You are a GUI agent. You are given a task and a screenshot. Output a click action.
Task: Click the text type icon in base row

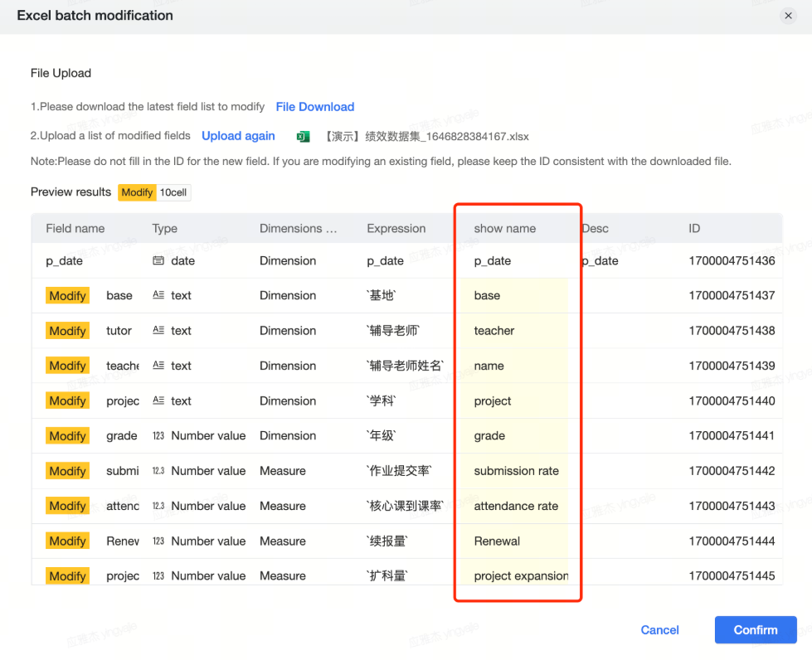point(158,295)
